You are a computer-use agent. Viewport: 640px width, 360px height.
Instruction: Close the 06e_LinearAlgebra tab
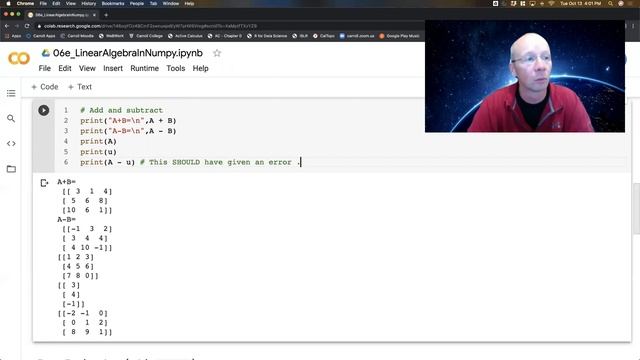click(x=94, y=15)
